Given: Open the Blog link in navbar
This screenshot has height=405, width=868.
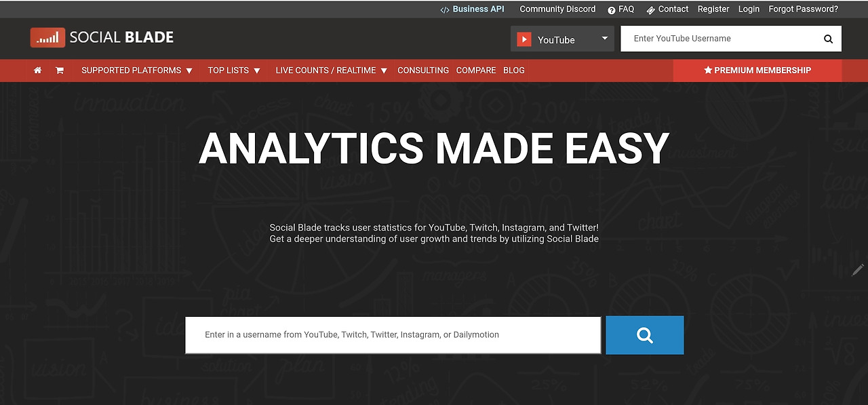Looking at the screenshot, I should pos(514,71).
